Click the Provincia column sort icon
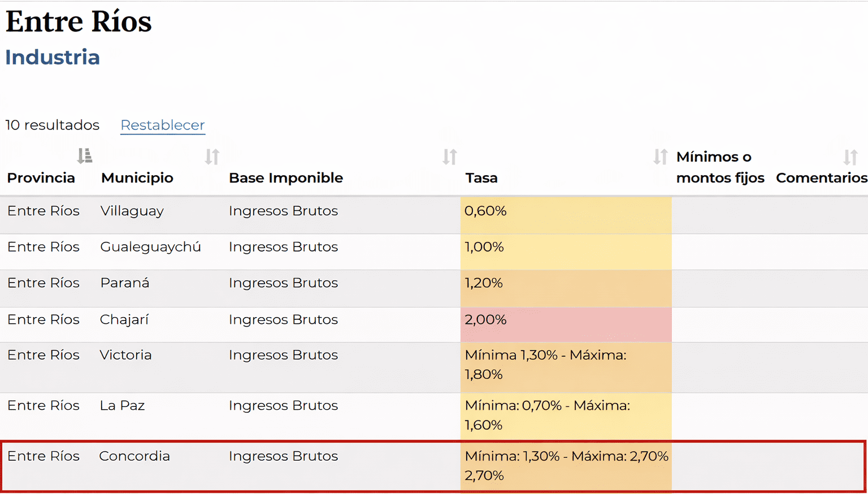868x494 pixels. (x=85, y=155)
